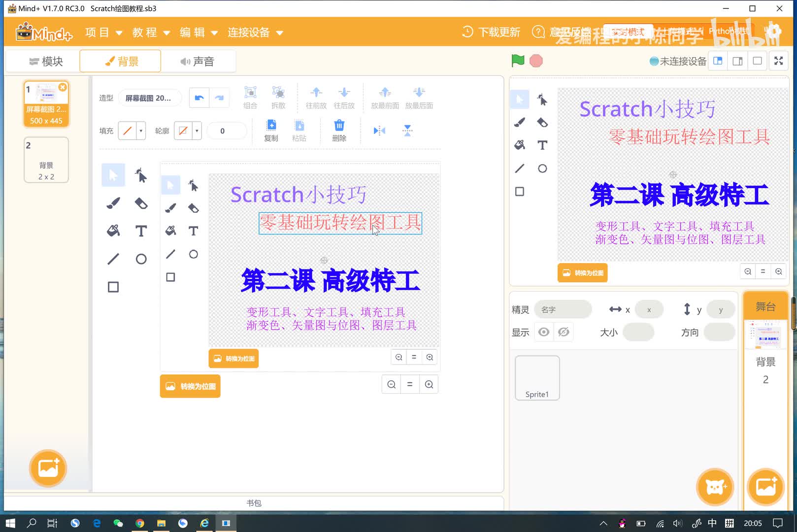The width and height of the screenshot is (797, 532).
Task: Click the outline width field showing 0
Action: point(227,131)
